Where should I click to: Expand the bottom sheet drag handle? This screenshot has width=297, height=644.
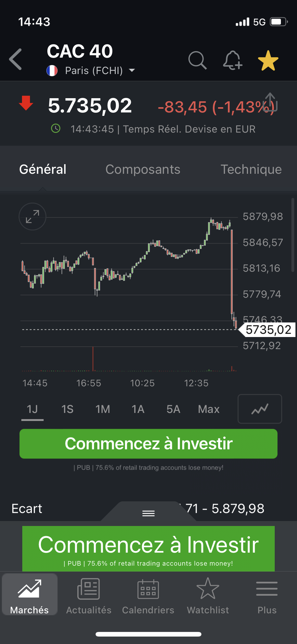[x=148, y=513]
